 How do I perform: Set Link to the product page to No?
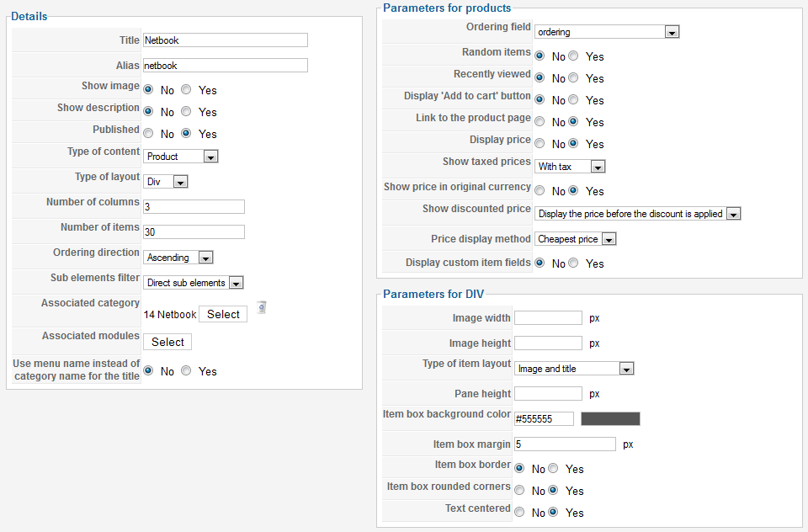(540, 122)
